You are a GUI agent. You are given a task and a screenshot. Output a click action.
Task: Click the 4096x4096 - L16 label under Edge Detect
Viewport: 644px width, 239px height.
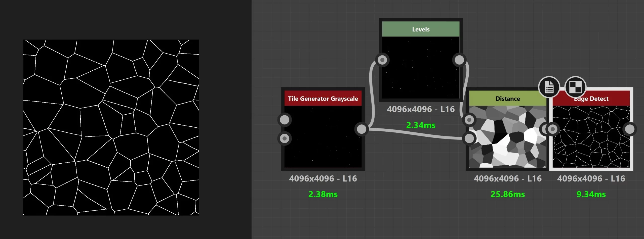591,178
